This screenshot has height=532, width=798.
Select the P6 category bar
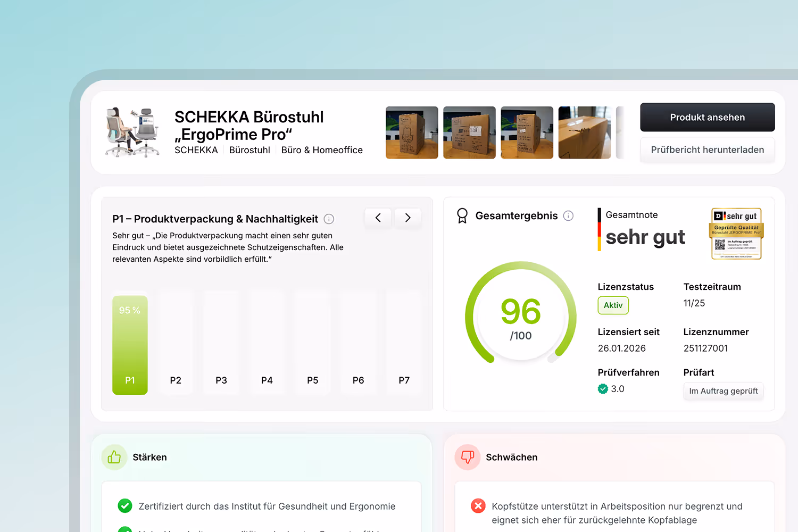pos(359,342)
